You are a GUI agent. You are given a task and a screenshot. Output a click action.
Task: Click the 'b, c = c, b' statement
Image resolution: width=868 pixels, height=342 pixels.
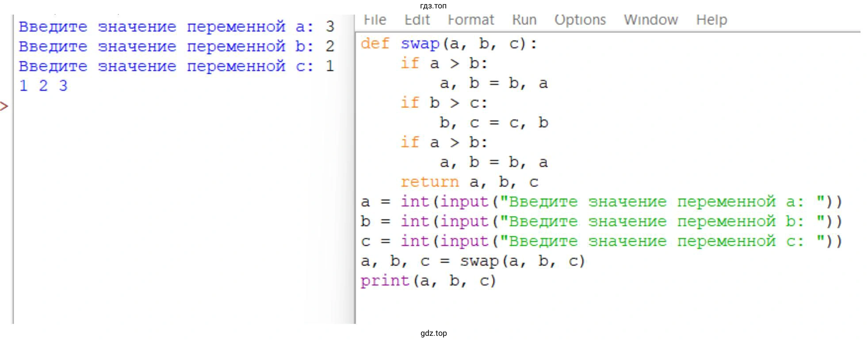[493, 123]
